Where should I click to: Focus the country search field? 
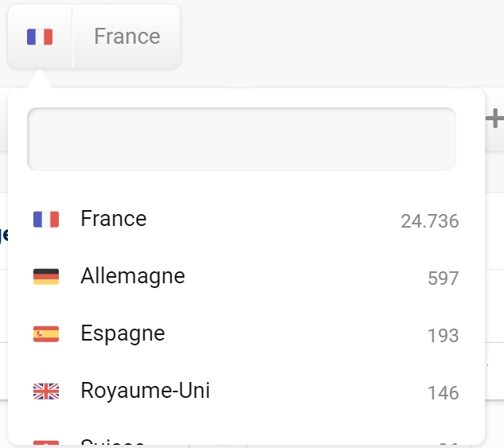[242, 139]
